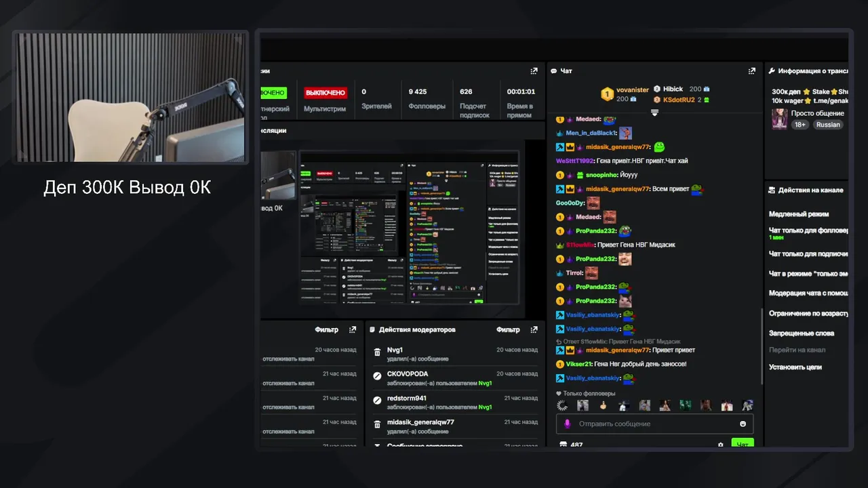Image resolution: width=868 pixels, height=488 pixels.
Task: Click the Ответ S11owMix reply line
Action: click(x=618, y=342)
